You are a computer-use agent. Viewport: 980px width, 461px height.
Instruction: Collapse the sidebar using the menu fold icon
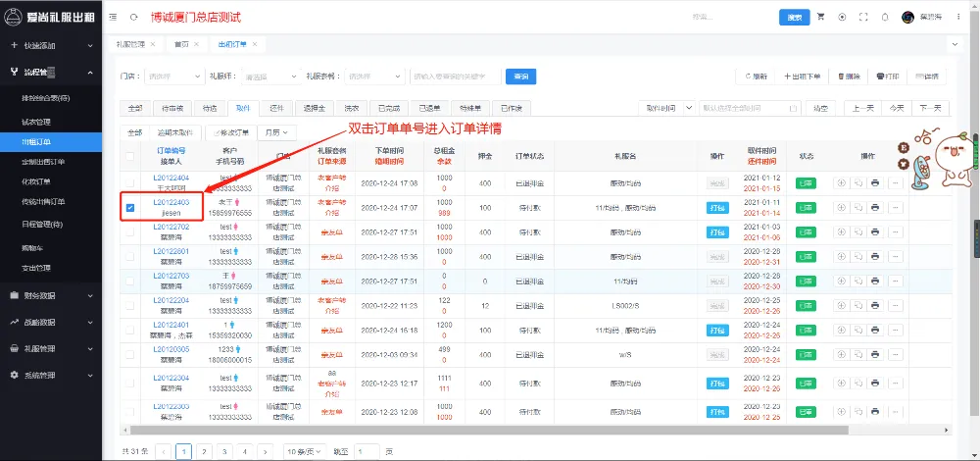pyautogui.click(x=114, y=18)
